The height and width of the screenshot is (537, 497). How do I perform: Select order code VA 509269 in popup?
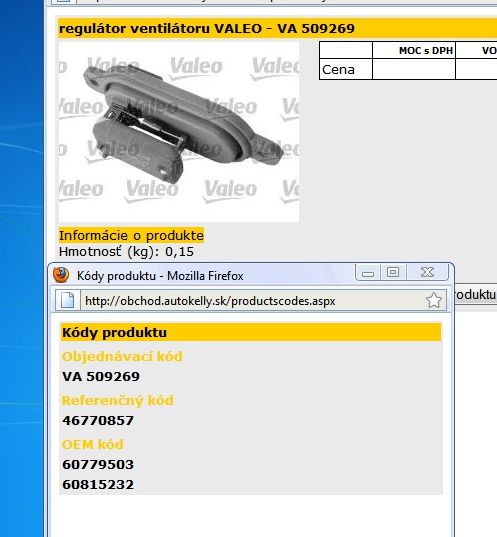[101, 376]
